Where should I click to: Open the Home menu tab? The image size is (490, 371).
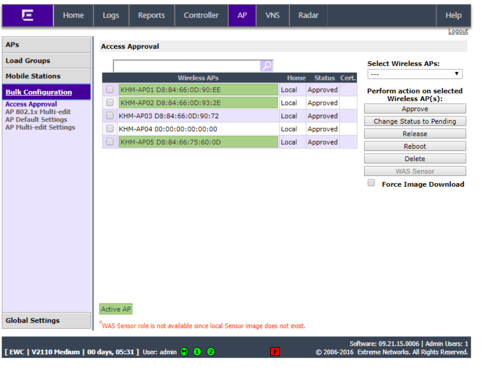pyautogui.click(x=73, y=15)
